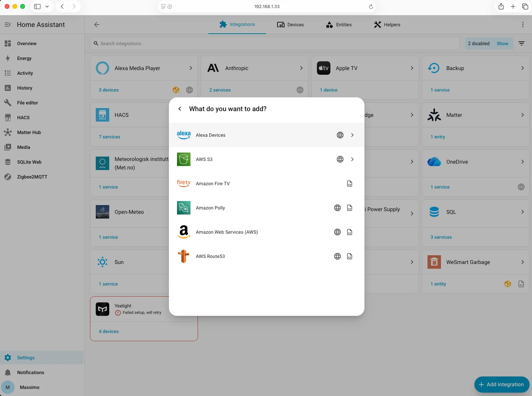This screenshot has width=532, height=396.
Task: Switch to the Integrations tab
Action: point(237,25)
